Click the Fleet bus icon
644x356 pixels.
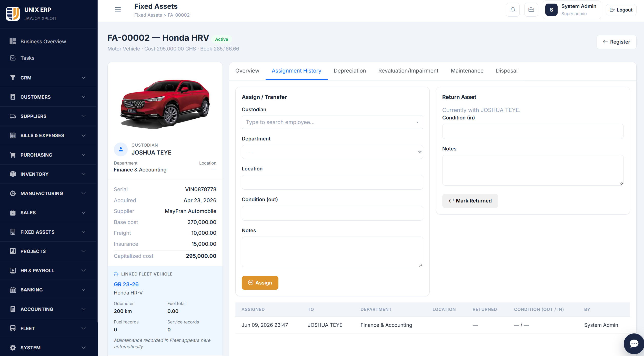13,328
